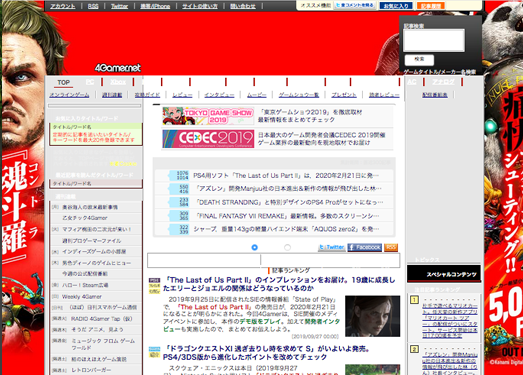Screen dimensions: 523x375
Task: Click the お気に入り blue button
Action: click(x=396, y=6)
